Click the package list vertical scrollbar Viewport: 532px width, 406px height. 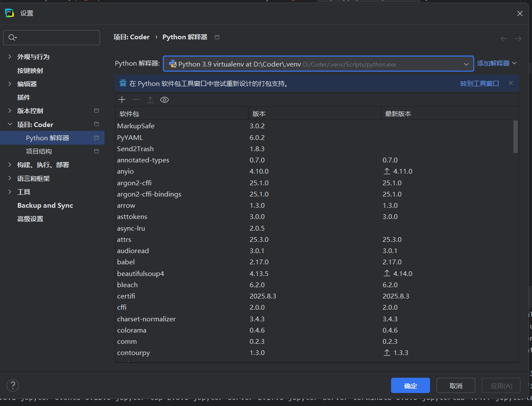coord(515,136)
